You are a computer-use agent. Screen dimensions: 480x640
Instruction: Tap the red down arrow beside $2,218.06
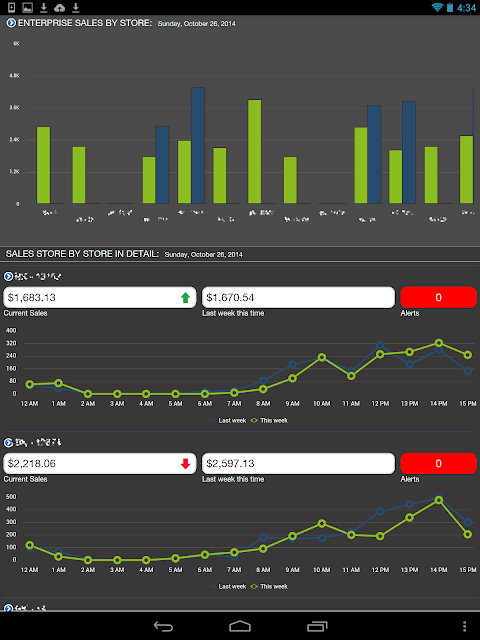coord(185,464)
